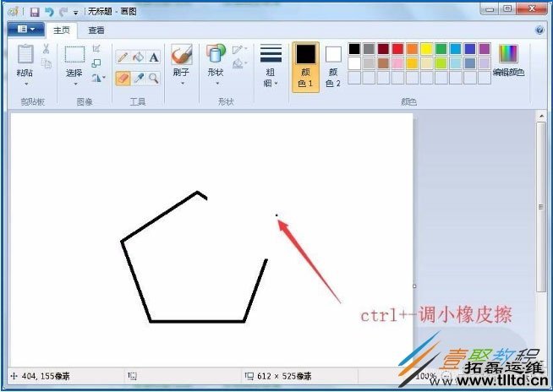
Task: Click the Shapes gallery icon
Action: 216,53
